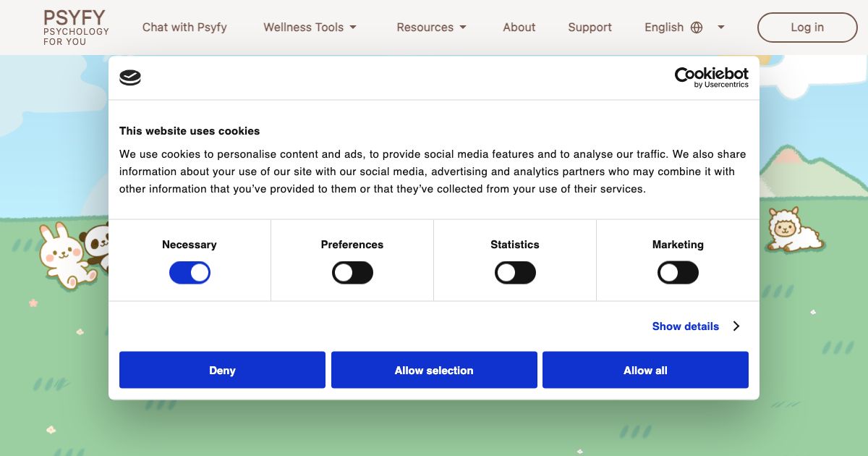Toggle the Necessary cookies switch

click(190, 273)
